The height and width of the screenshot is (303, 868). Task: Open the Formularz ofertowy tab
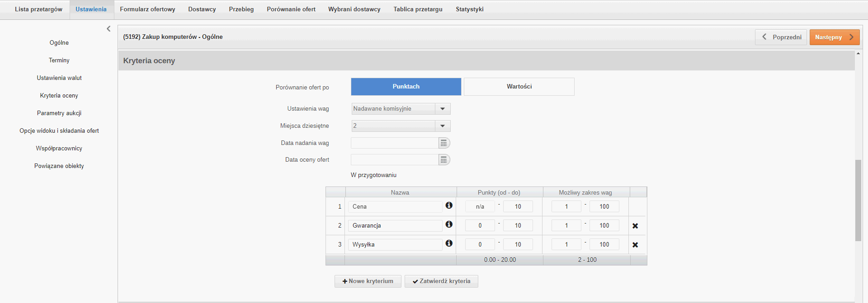point(147,9)
